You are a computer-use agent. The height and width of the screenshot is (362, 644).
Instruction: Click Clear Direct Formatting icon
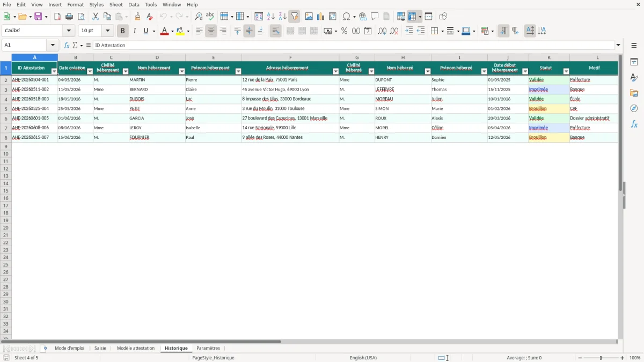(150, 17)
